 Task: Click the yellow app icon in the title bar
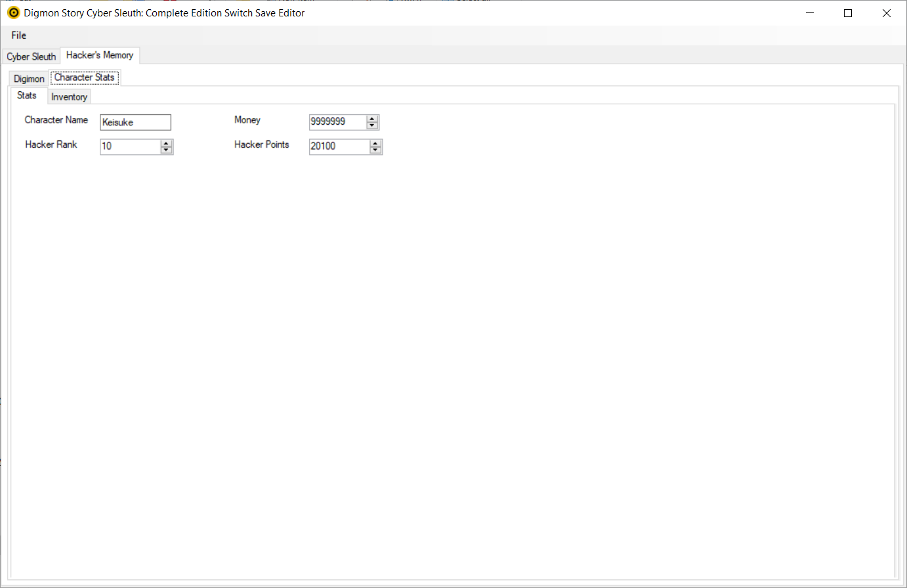[13, 13]
